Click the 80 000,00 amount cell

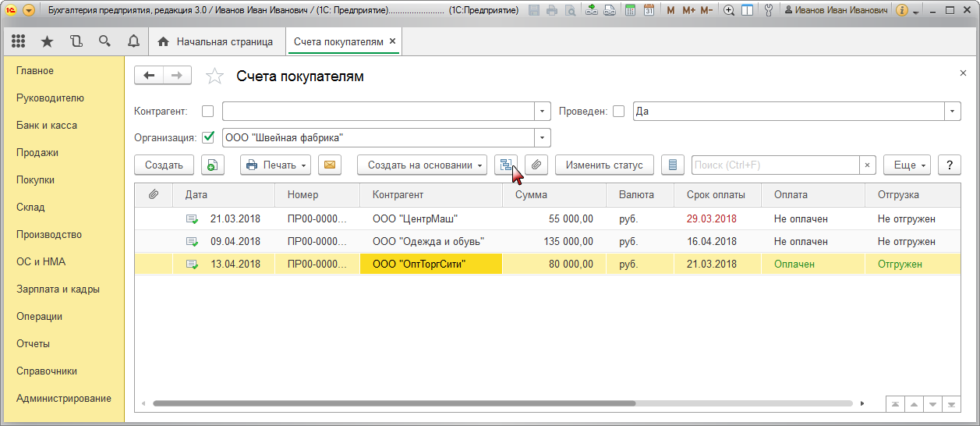(x=554, y=264)
